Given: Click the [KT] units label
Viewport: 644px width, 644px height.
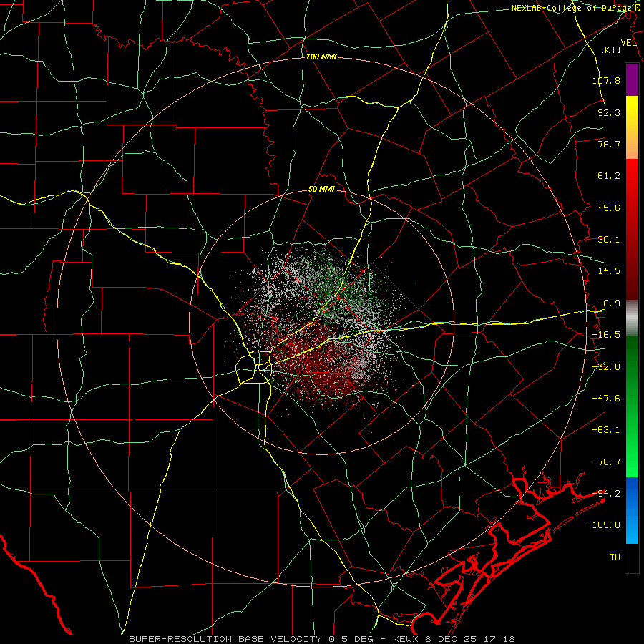Looking at the screenshot, I should [x=610, y=49].
